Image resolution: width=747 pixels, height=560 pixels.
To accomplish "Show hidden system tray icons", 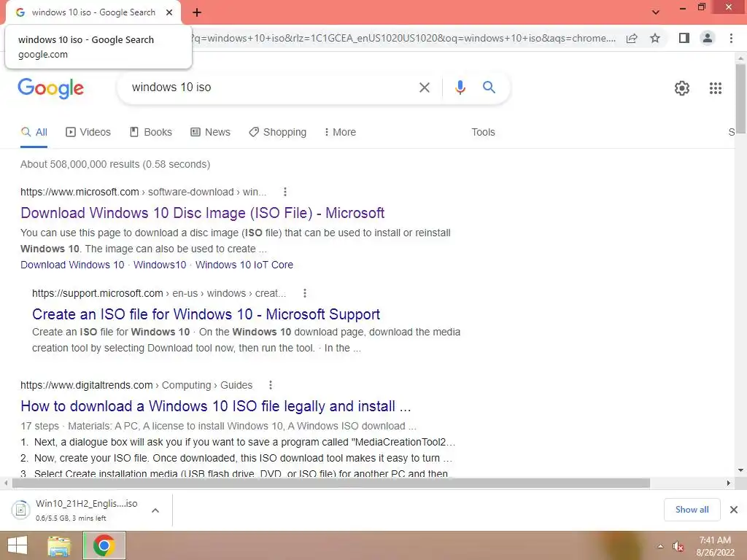I will pyautogui.click(x=660, y=546).
